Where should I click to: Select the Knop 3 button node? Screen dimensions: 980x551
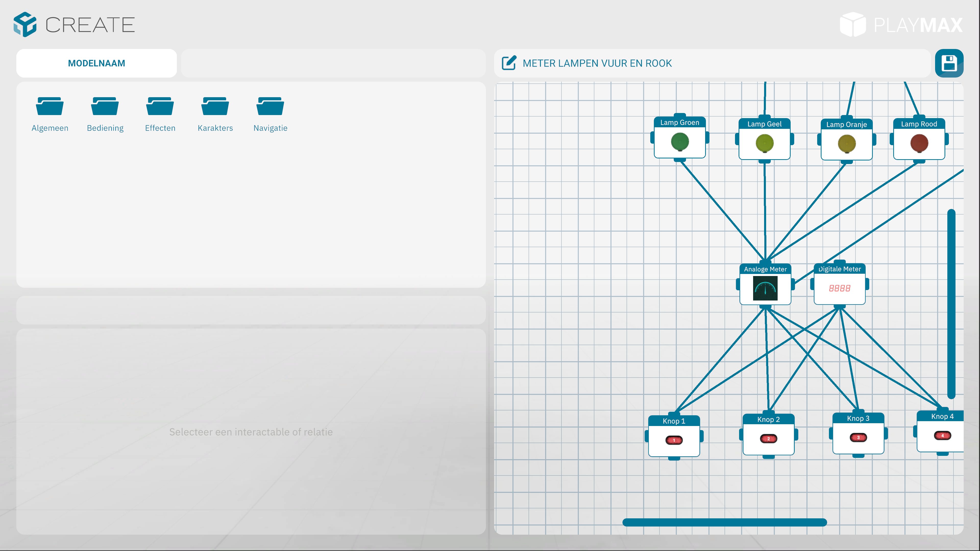[858, 437]
